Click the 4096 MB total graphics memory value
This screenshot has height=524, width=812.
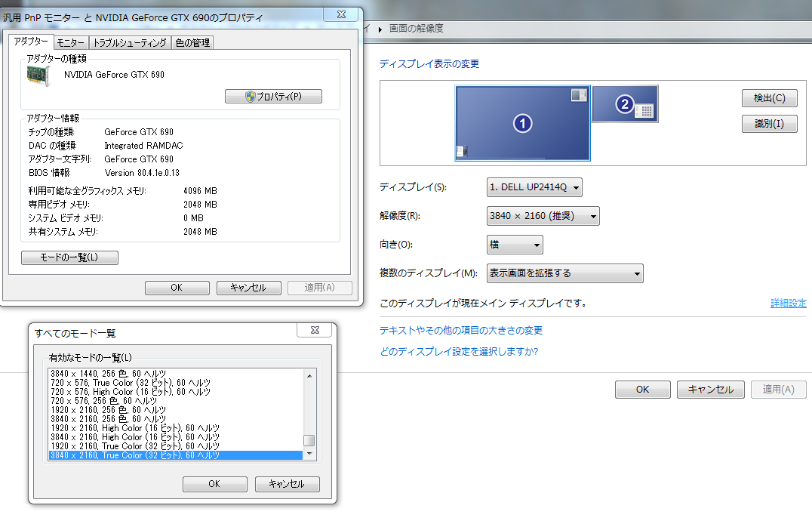200,191
